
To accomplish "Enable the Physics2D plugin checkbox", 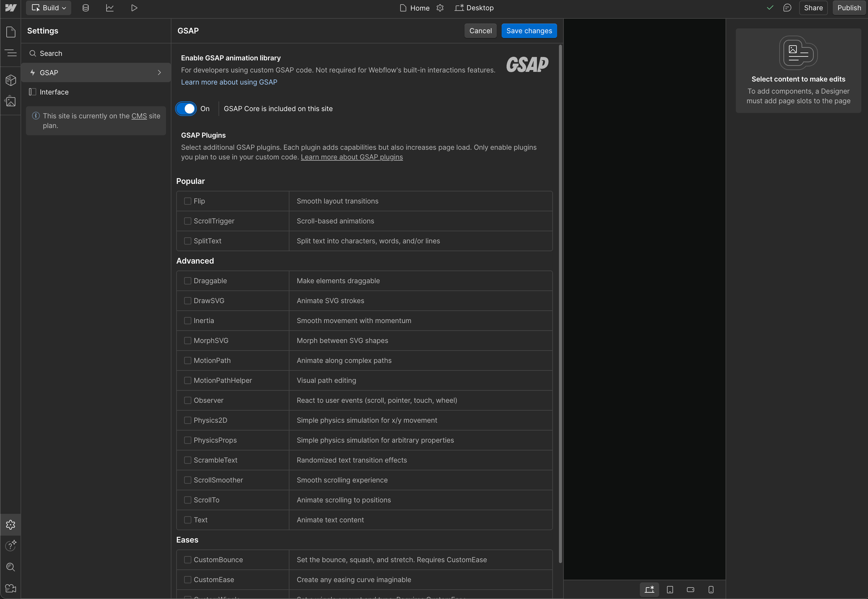I will coord(187,420).
